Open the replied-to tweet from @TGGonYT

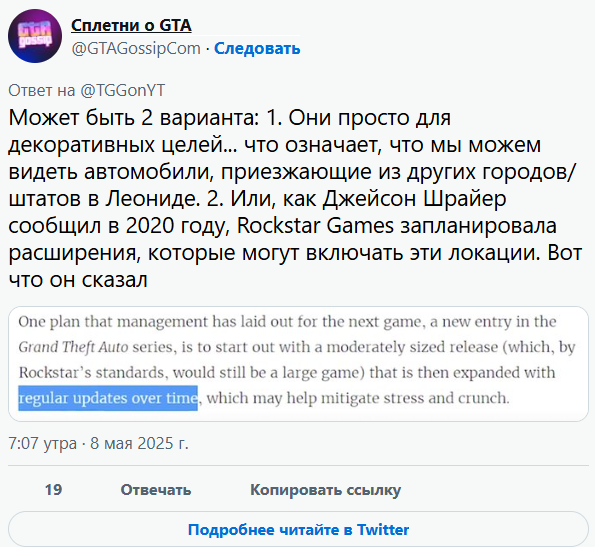[x=87, y=90]
